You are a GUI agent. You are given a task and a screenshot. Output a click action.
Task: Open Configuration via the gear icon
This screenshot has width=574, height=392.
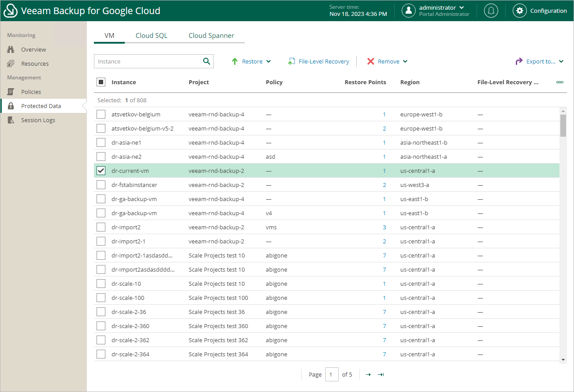(x=520, y=11)
